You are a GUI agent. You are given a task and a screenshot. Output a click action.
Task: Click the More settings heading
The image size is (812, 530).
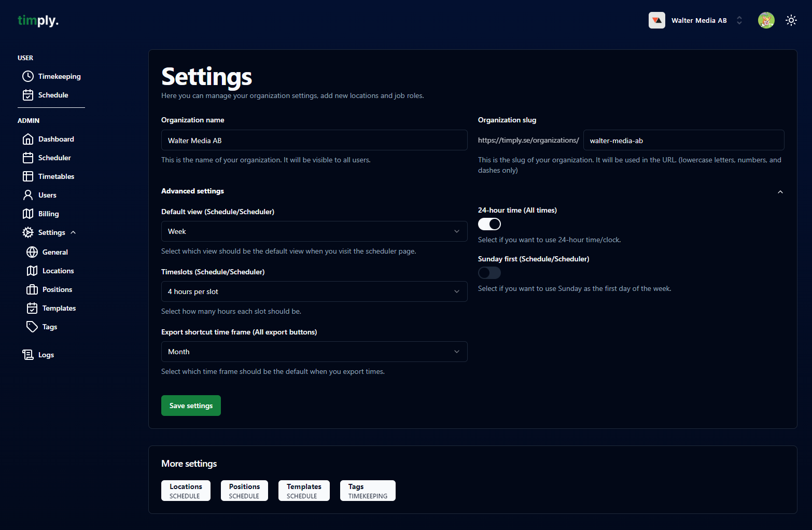click(x=189, y=464)
